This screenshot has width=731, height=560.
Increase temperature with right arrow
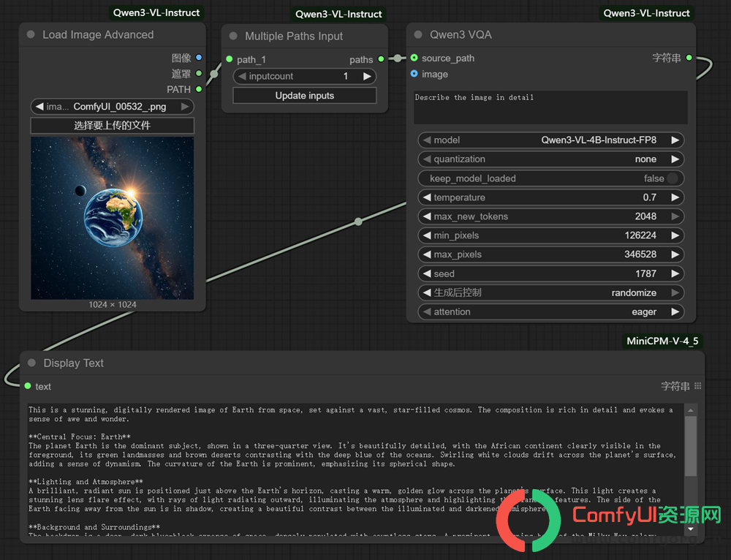pyautogui.click(x=675, y=197)
